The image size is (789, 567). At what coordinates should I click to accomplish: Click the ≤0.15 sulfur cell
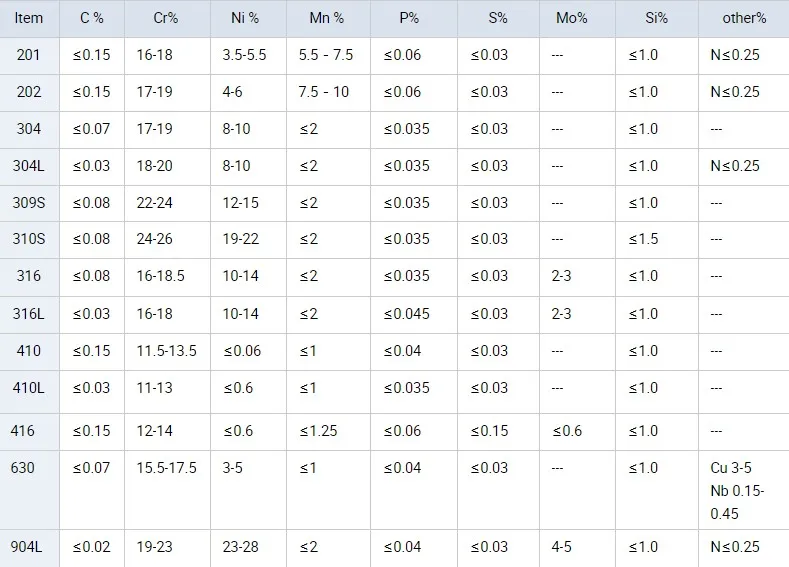click(x=489, y=431)
